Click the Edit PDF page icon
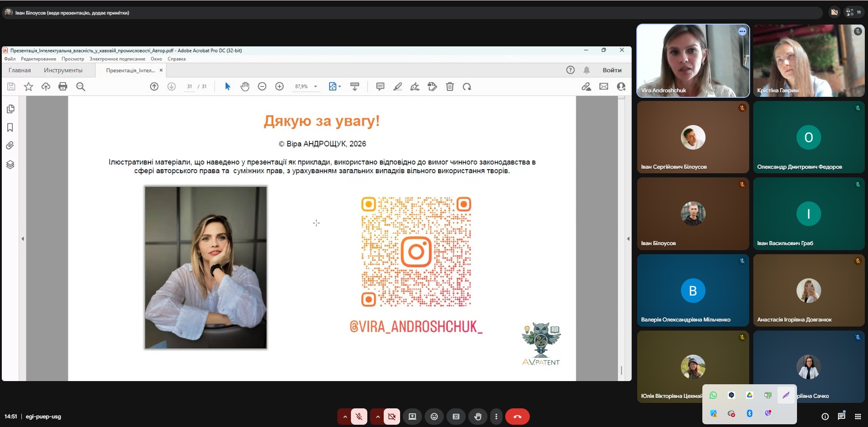The height and width of the screenshot is (427, 868). click(x=432, y=86)
